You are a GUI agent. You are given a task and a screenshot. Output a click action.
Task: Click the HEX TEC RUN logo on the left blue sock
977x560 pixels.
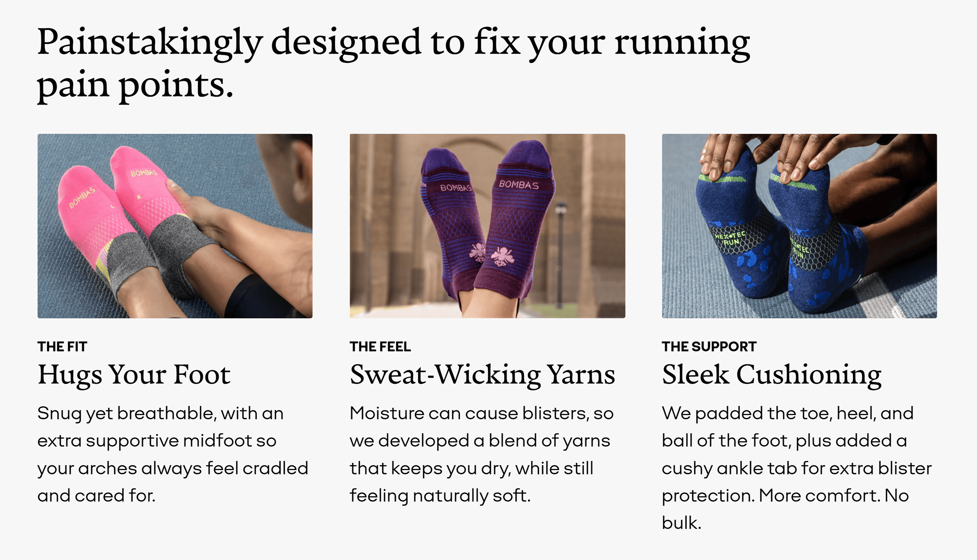coord(730,238)
